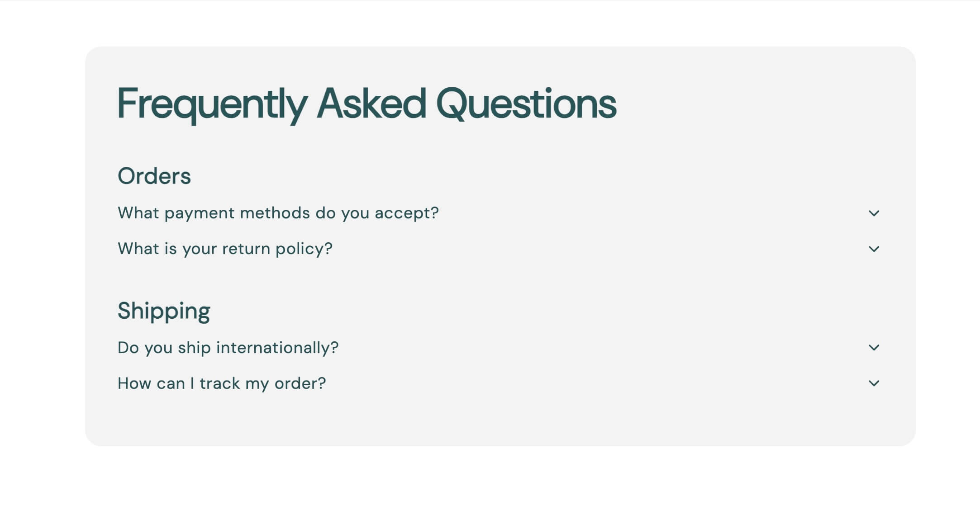Viewport: 980px width, 519px height.
Task: Click the Frequently Asked Questions title
Action: coord(367,105)
